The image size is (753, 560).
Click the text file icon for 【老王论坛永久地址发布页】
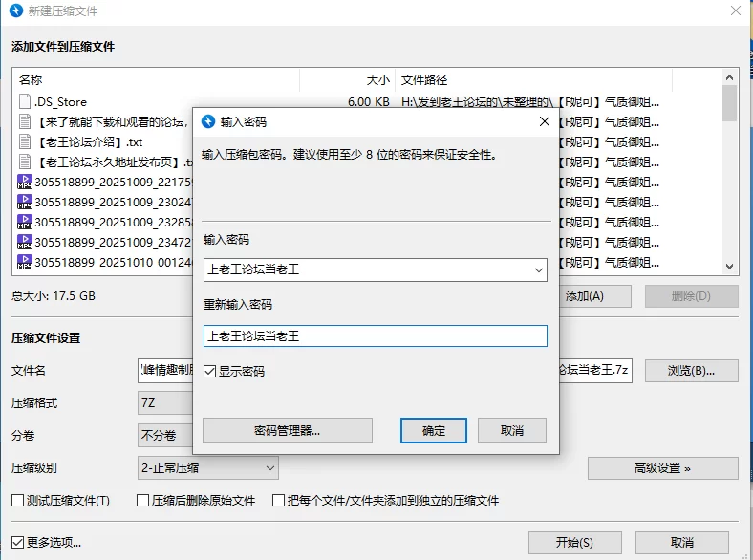[25, 162]
